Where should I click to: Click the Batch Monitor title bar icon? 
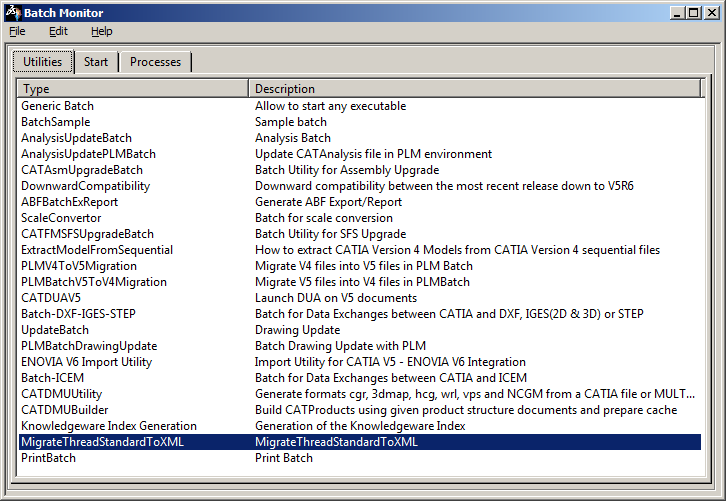point(12,13)
